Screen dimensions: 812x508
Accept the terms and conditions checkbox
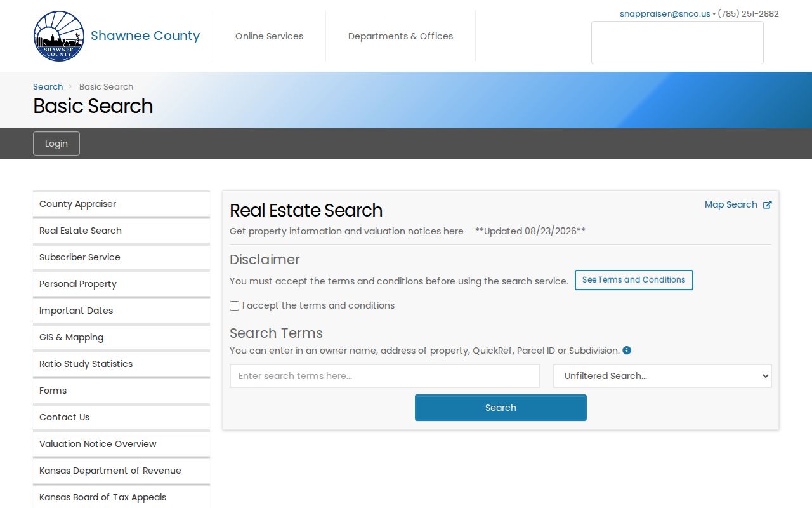click(235, 305)
